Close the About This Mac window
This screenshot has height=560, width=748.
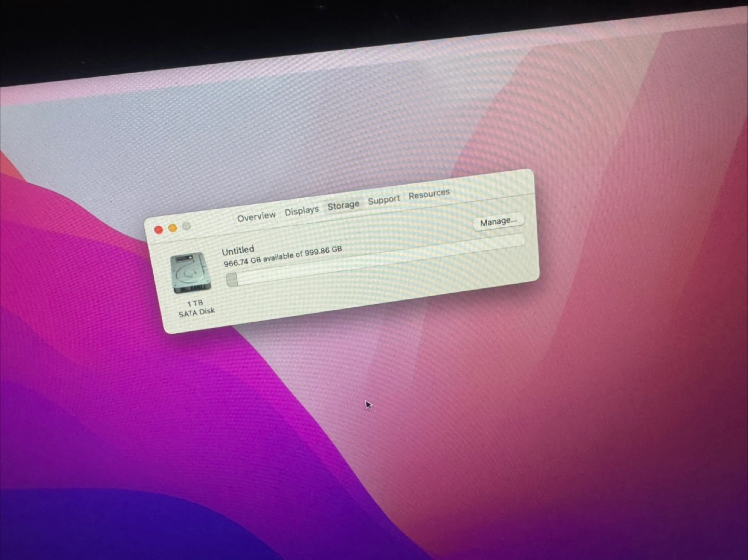[158, 229]
